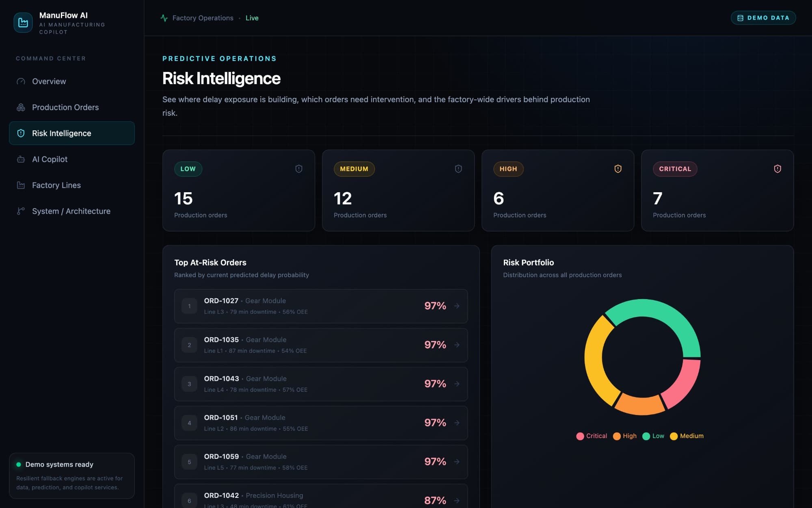Click the arrow icon on ORD-1027 row
The image size is (812, 508).
point(457,306)
